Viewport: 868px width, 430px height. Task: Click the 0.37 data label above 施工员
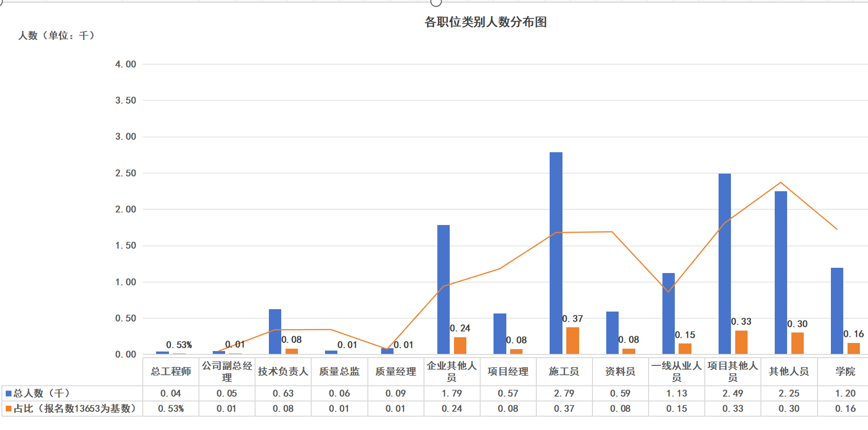[x=572, y=319]
